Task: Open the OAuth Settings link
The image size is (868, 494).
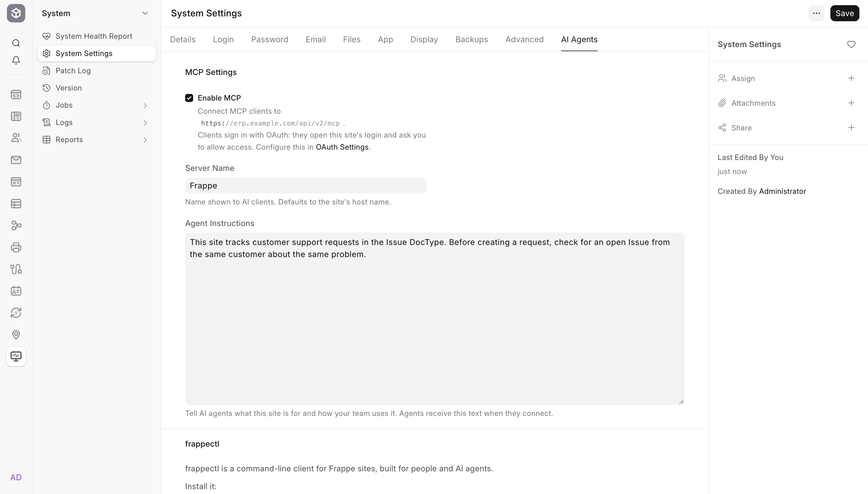Action: [x=342, y=147]
